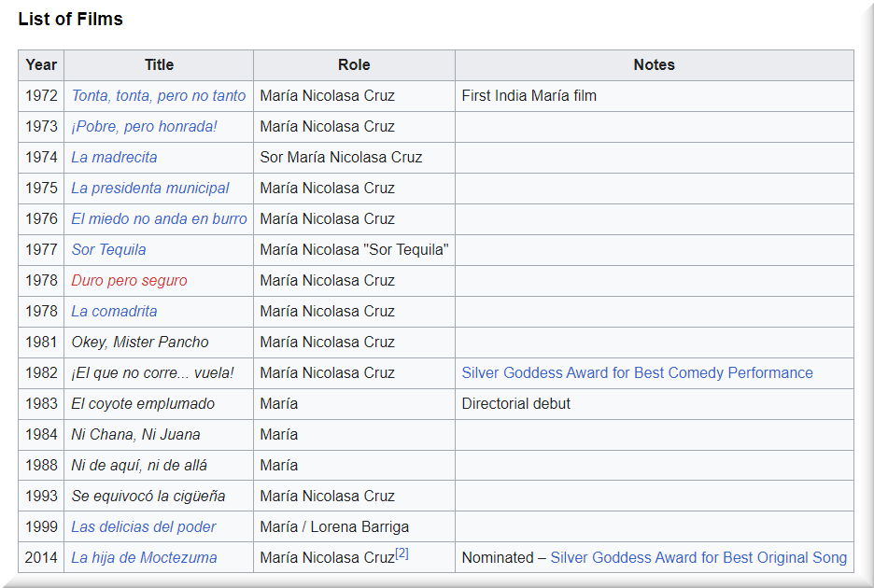Click Silver Goddess Award for Best Original Song
Image resolution: width=874 pixels, height=588 pixels.
(x=698, y=558)
